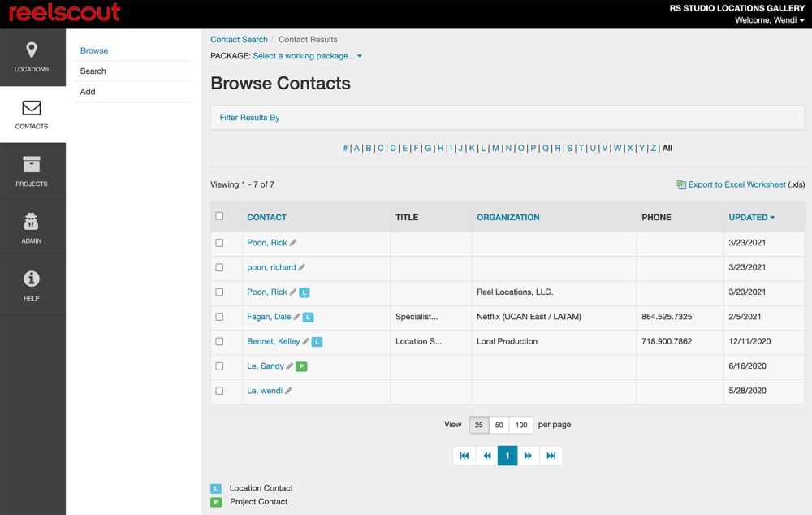Show 100 contacts per page

coord(521,425)
